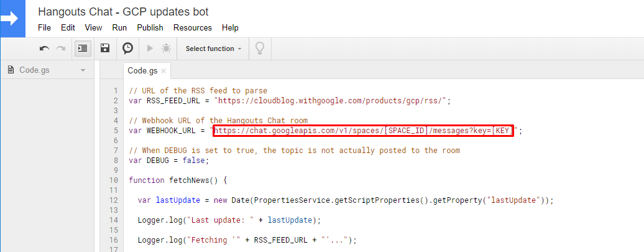The image size is (644, 252).
Task: Open the Publish menu
Action: pos(150,27)
